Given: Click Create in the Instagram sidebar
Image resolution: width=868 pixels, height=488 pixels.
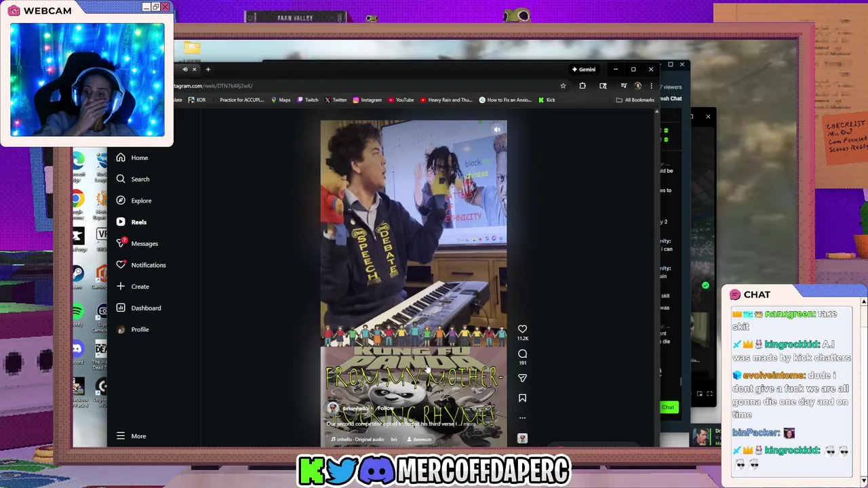Looking at the screenshot, I should click(x=133, y=287).
